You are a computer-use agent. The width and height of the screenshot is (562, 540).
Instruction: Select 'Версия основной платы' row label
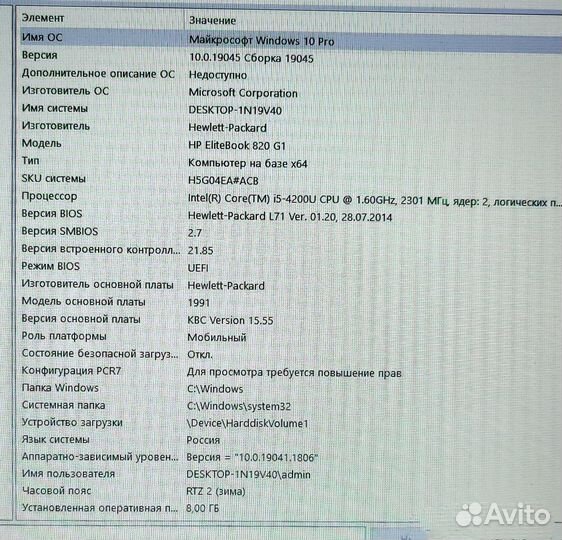pos(81,319)
